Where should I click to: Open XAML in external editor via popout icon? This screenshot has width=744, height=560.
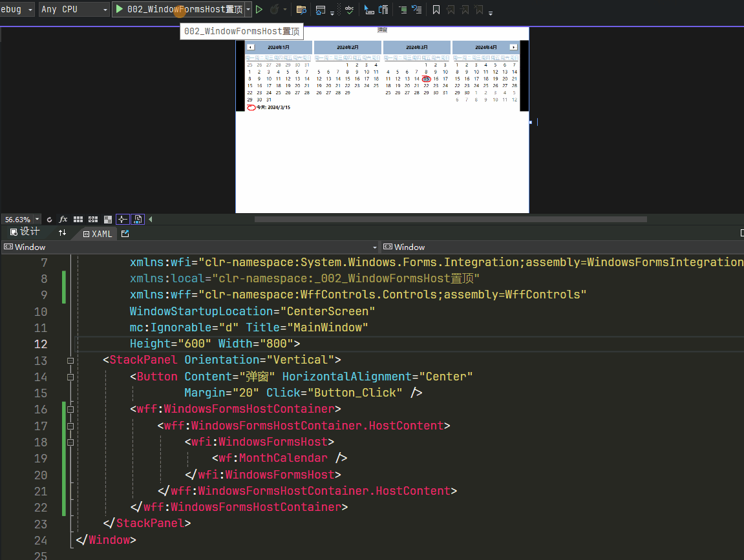tap(125, 233)
